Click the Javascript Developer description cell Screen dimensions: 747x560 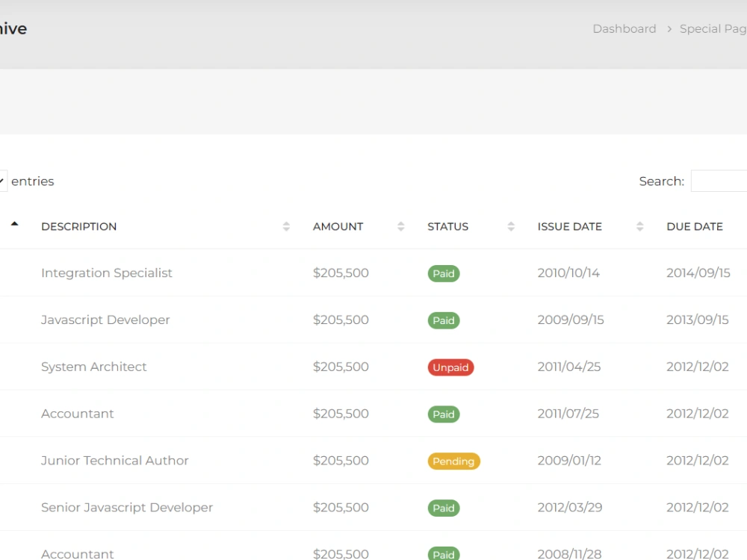pos(105,320)
